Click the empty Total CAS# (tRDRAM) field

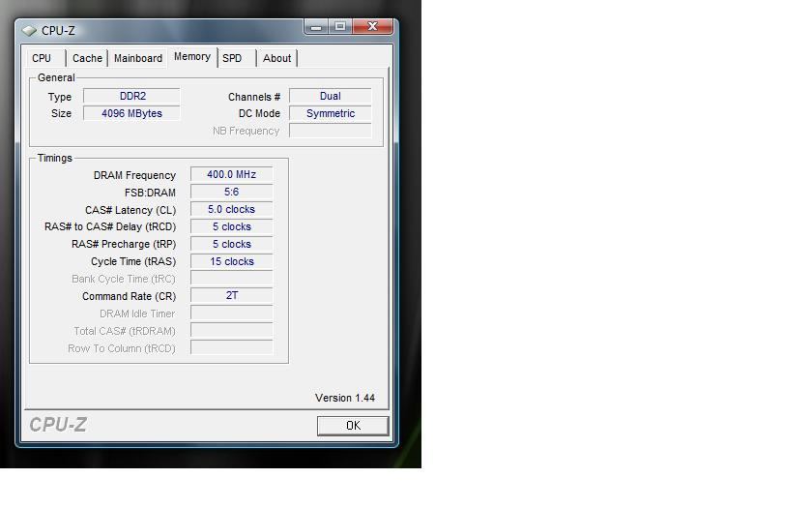231,330
